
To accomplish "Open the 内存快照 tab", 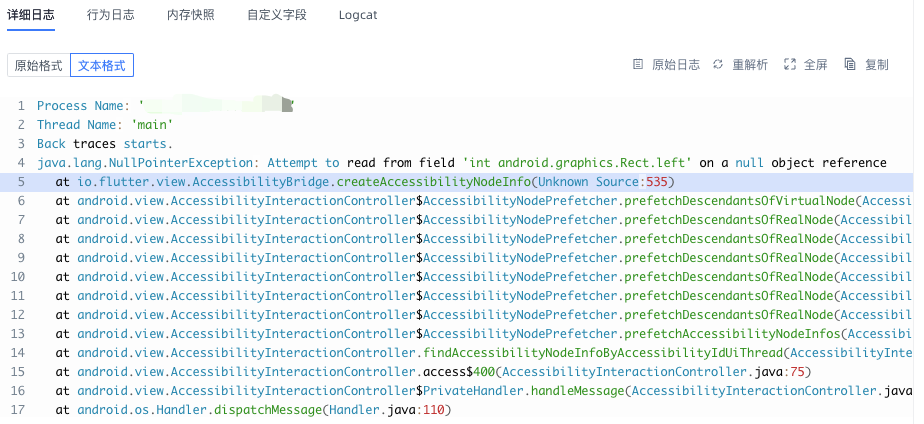I will pos(191,15).
